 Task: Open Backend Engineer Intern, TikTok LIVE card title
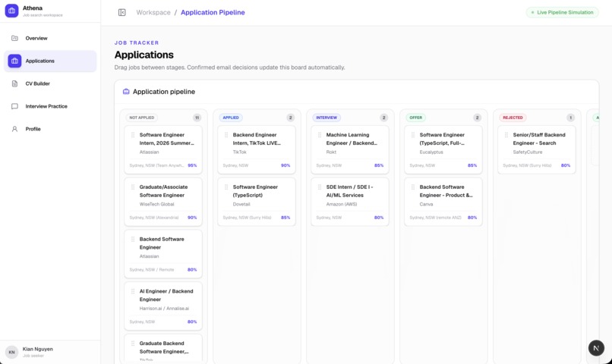click(257, 139)
